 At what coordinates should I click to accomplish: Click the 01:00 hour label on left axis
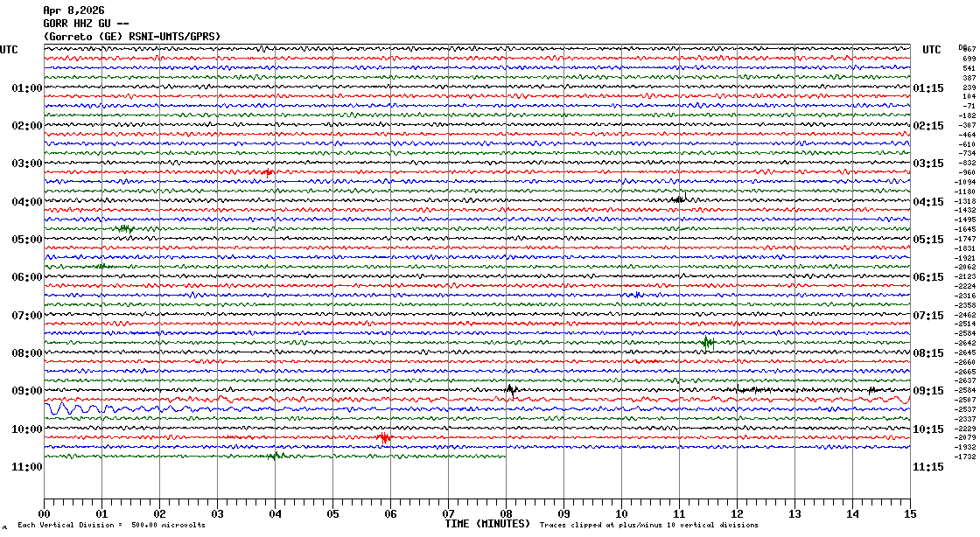[x=27, y=88]
